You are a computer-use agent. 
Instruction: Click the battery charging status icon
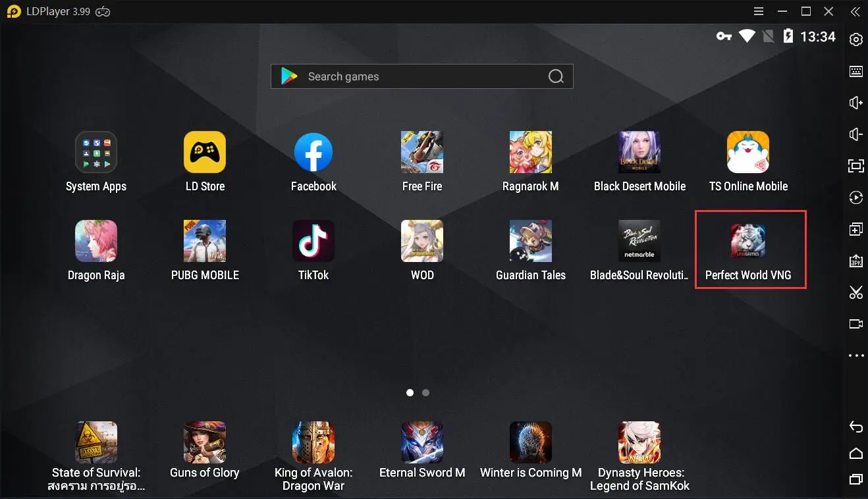(788, 36)
